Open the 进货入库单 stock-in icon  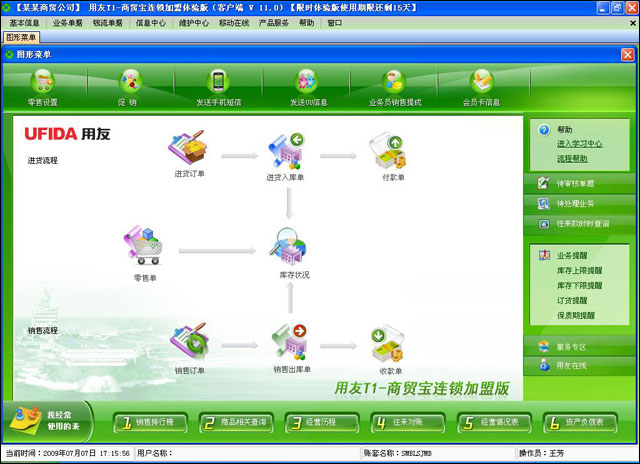pos(287,151)
